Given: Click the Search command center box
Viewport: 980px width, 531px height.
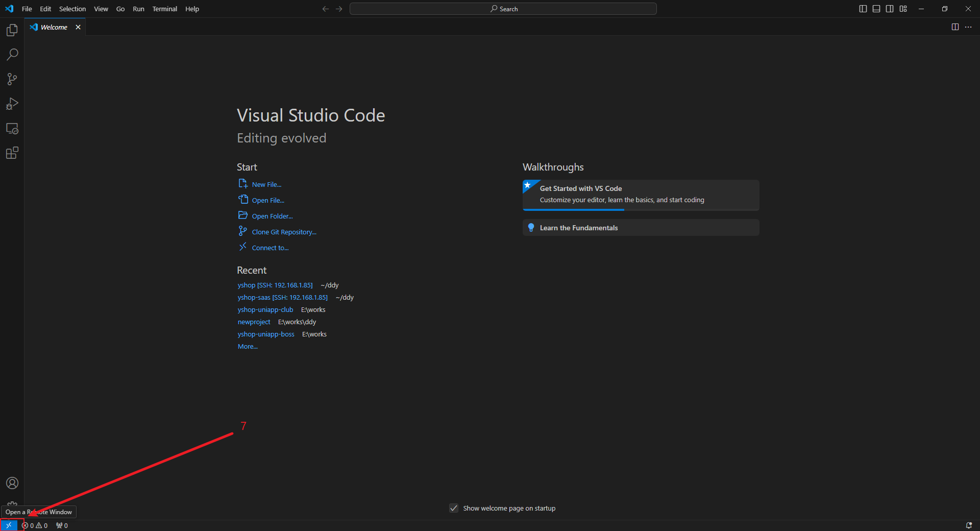Looking at the screenshot, I should coord(503,9).
